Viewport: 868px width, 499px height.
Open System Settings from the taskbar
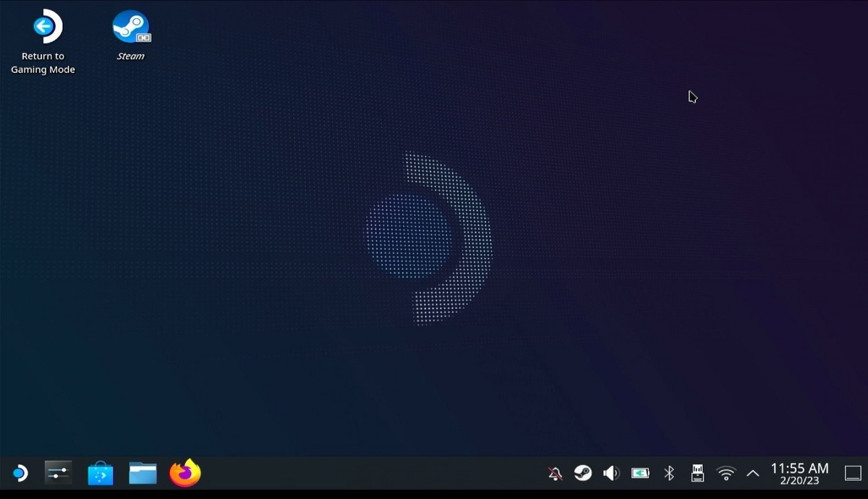click(58, 474)
